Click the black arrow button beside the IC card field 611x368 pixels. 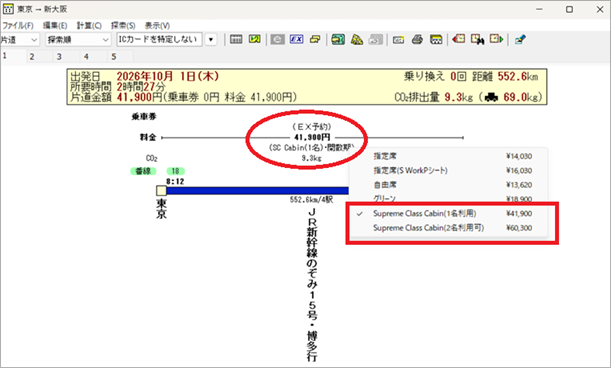(211, 39)
